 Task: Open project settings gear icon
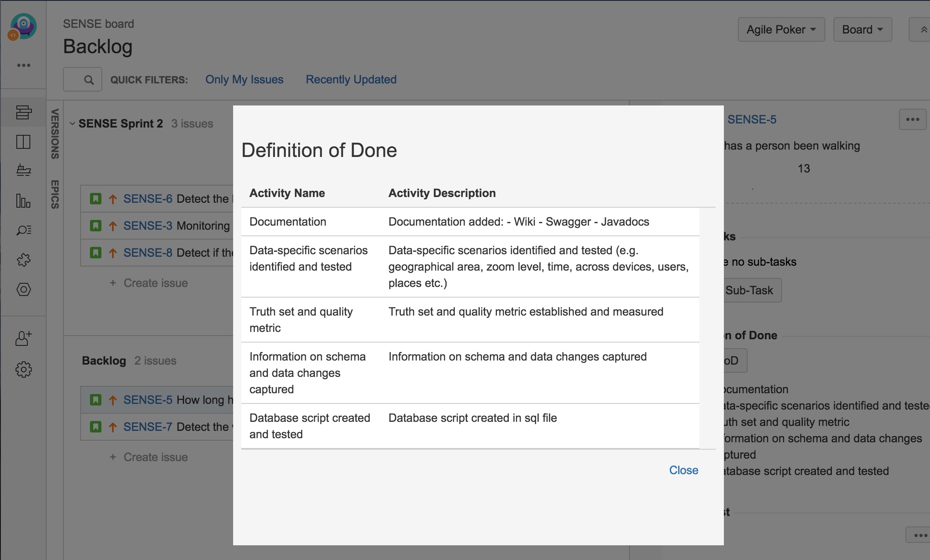pos(23,369)
